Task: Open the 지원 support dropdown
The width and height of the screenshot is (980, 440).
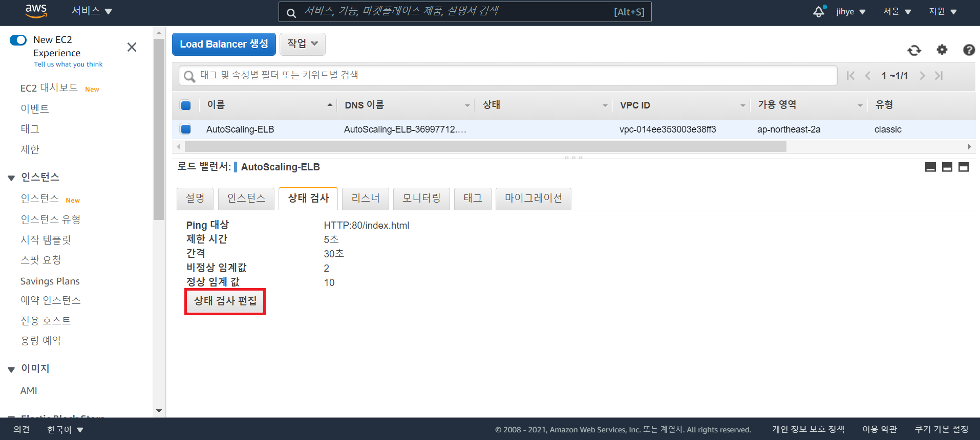Action: [943, 11]
